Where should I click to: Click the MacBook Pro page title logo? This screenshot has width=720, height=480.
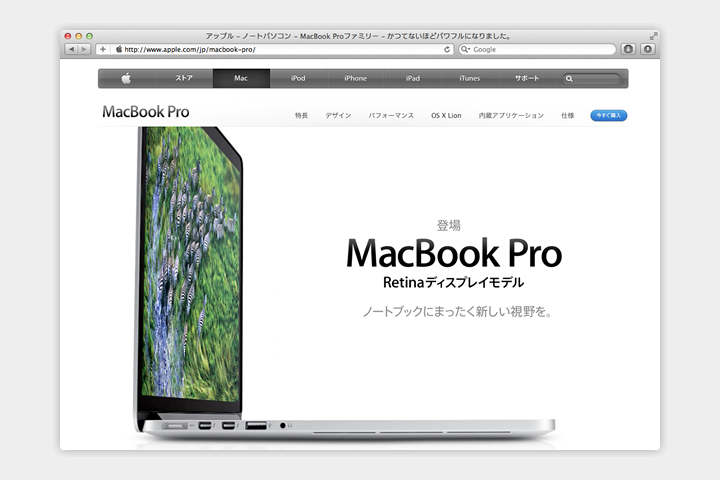(146, 112)
